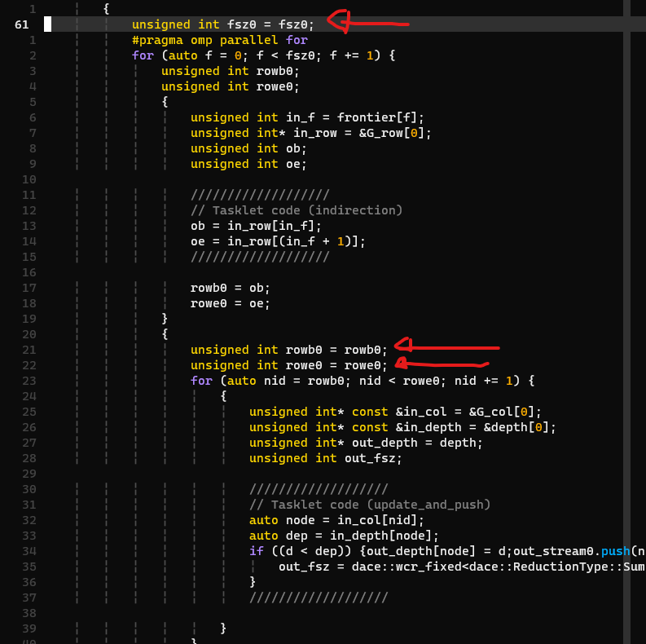
Task: Click the declaration "unsigned int out_fsz;"
Action: click(x=326, y=458)
